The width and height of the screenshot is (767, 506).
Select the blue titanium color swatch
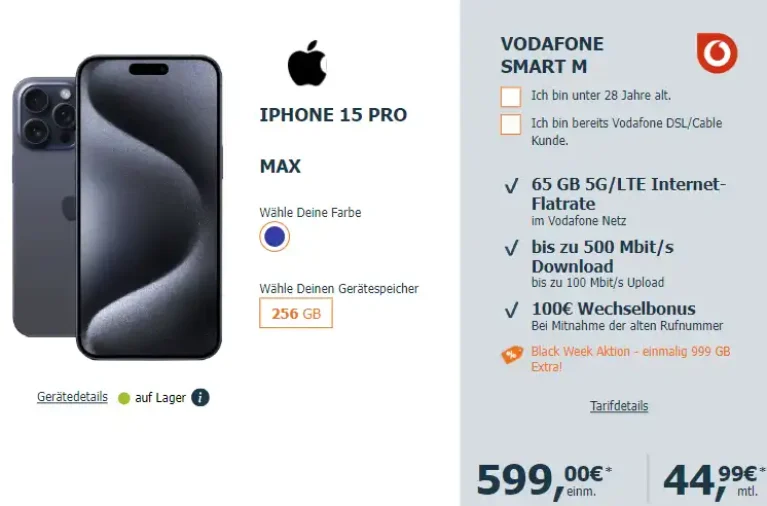(274, 237)
